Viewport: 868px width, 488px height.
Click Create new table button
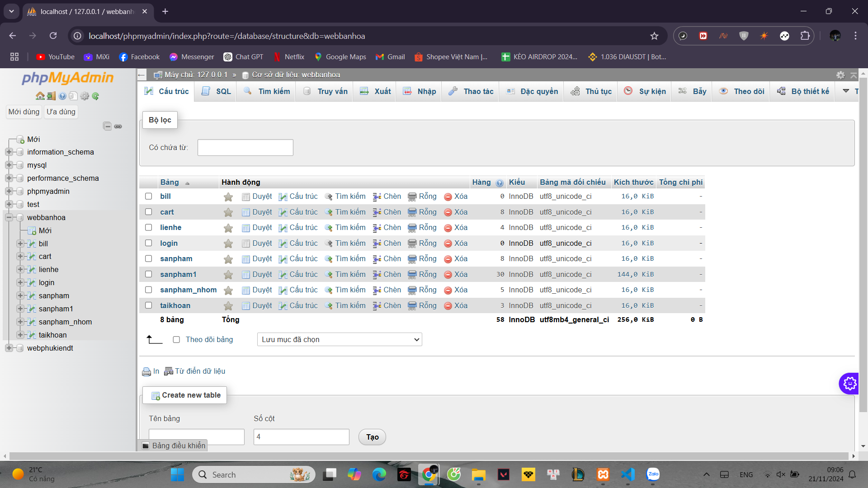click(x=186, y=394)
